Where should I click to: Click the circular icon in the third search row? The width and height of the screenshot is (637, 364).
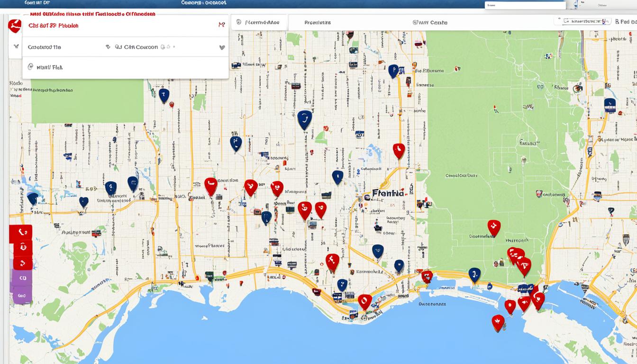[31, 67]
